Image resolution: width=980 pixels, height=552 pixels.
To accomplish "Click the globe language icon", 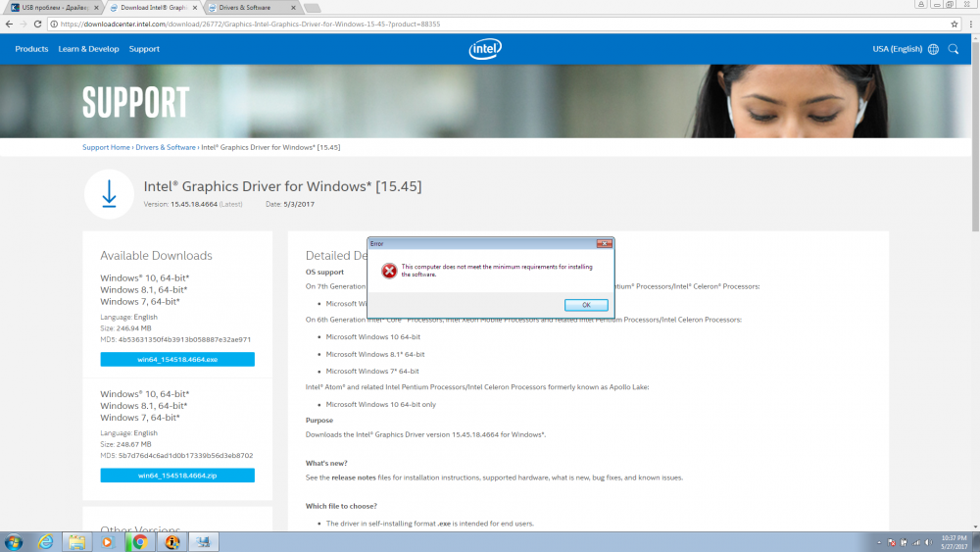I will pyautogui.click(x=933, y=49).
